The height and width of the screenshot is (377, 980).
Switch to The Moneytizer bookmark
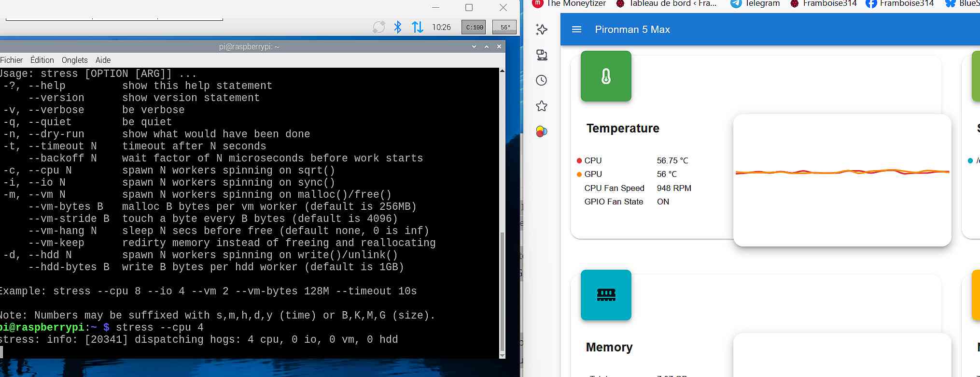click(570, 3)
